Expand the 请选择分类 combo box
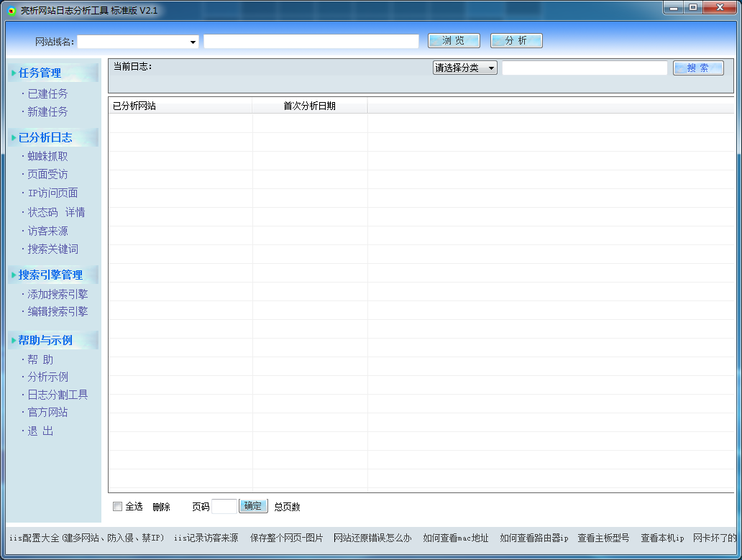742x560 pixels. click(x=464, y=68)
